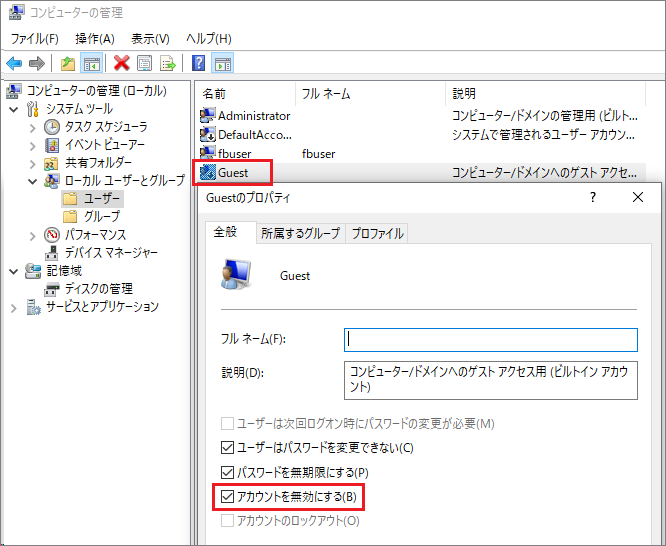Toggle パスワードを無期限にする checkbox
Image resolution: width=666 pixels, height=546 pixels.
(227, 472)
